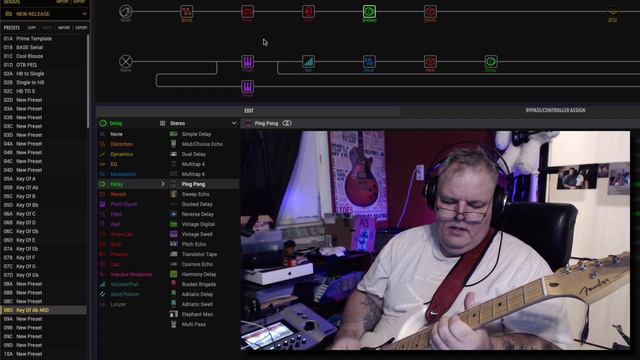
Task: Click the None input block on path 2
Action: pyautogui.click(x=126, y=62)
